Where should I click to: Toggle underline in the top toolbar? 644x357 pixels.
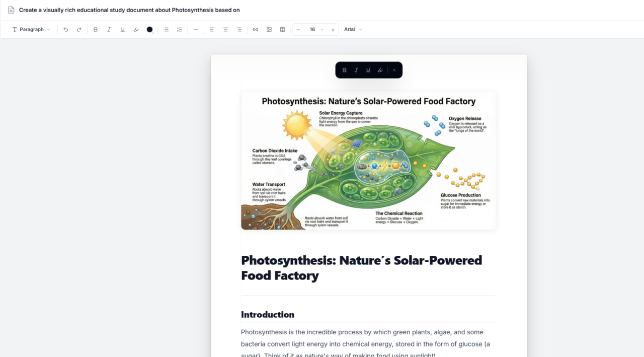tap(122, 30)
